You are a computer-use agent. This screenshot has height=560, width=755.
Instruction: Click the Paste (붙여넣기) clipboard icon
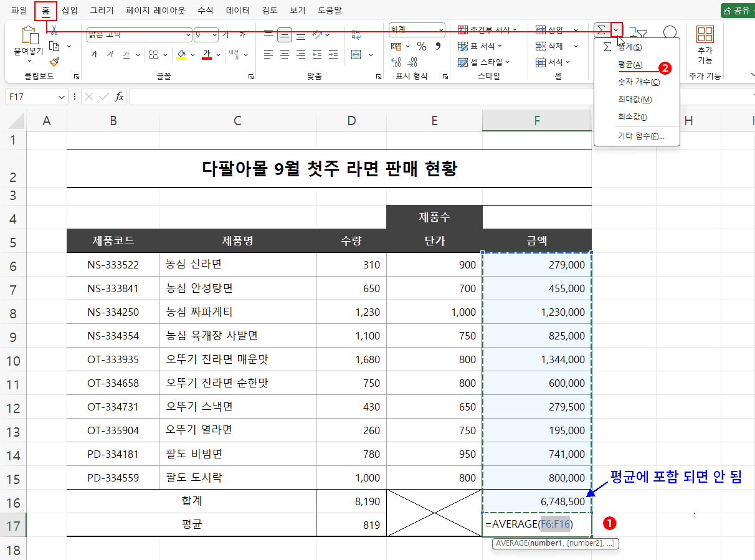coord(29,36)
